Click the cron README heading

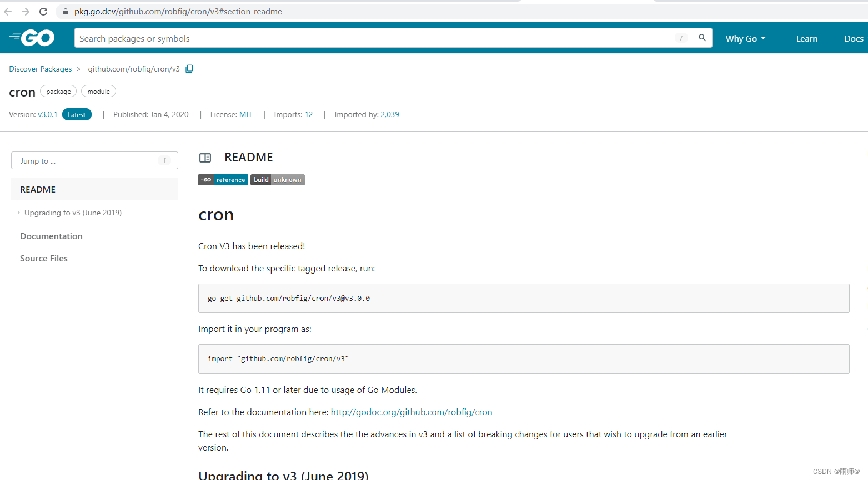pos(216,214)
